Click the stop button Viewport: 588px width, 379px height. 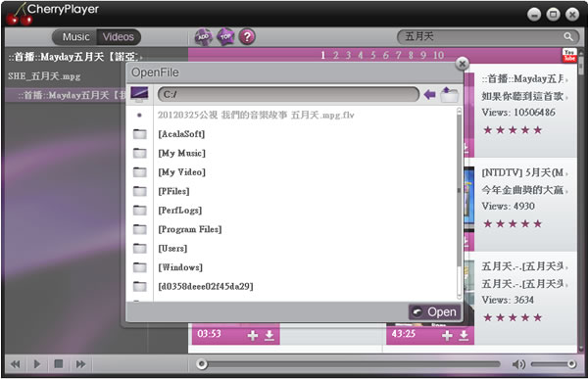(x=59, y=364)
